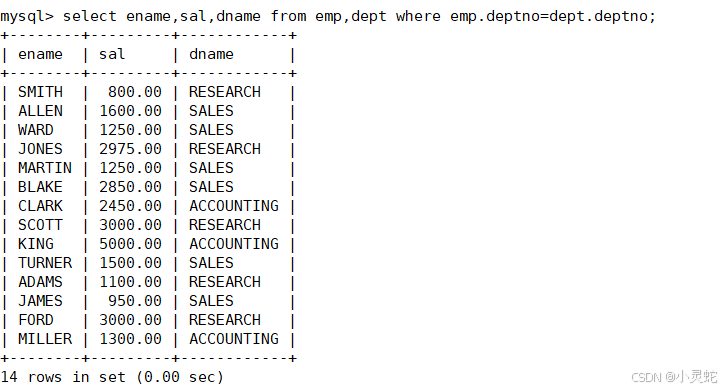
Task: Click the sal column header
Action: click(112, 55)
